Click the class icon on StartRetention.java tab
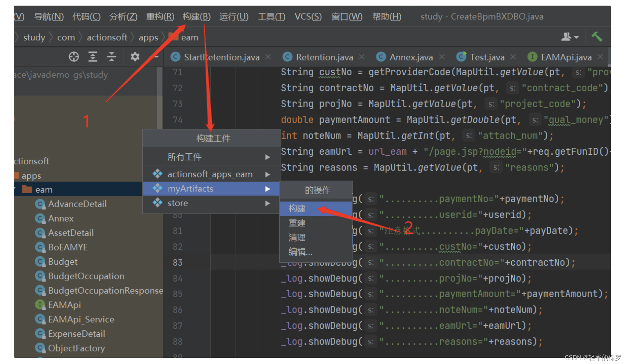626x364 pixels. click(175, 57)
